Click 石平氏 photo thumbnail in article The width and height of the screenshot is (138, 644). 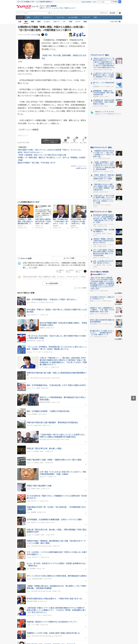coord(29,49)
